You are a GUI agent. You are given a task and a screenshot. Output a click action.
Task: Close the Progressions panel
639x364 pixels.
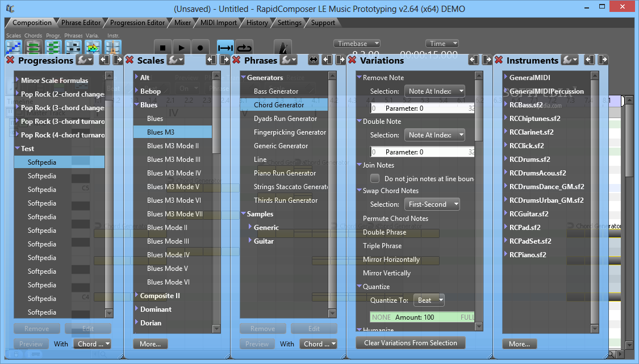tap(10, 60)
